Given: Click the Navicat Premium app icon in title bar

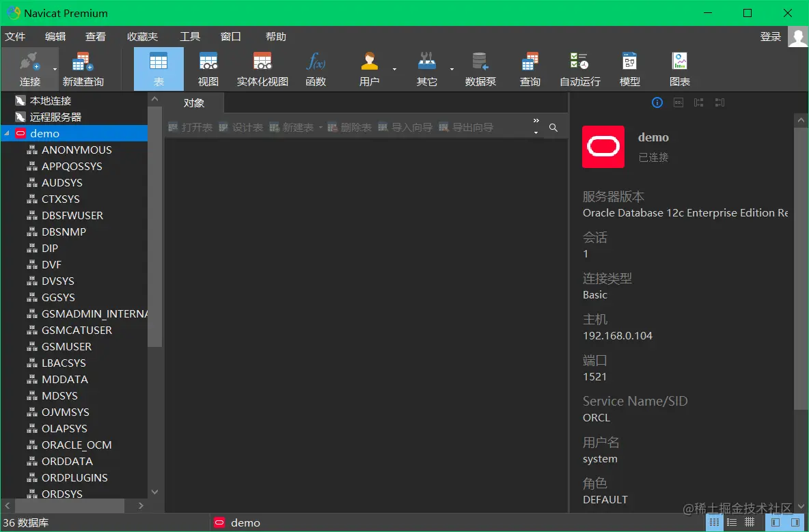Looking at the screenshot, I should point(13,13).
